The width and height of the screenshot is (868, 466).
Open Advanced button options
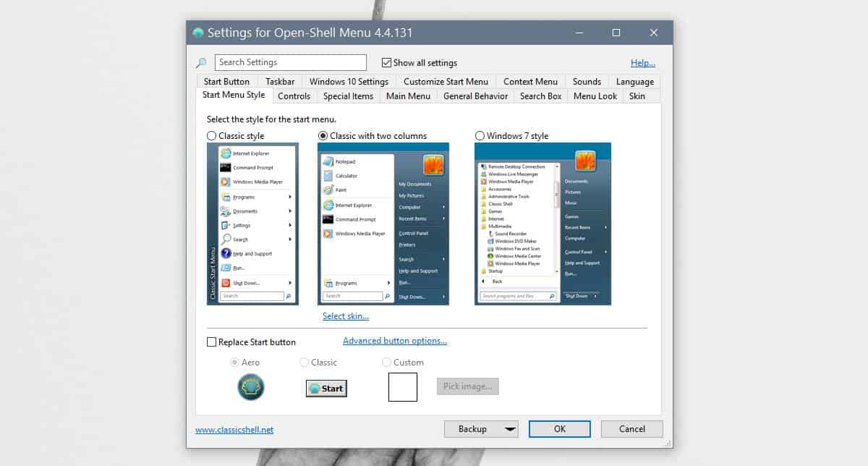[394, 340]
